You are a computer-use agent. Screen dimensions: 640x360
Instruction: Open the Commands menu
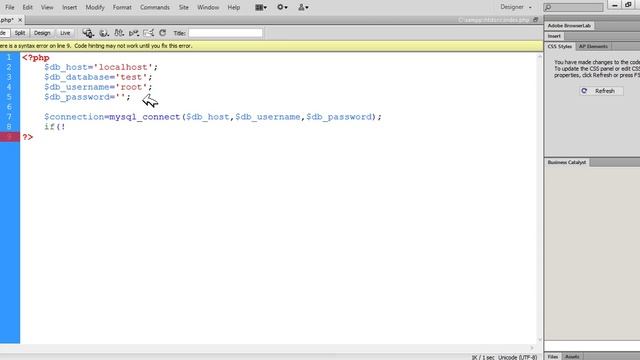(x=155, y=7)
